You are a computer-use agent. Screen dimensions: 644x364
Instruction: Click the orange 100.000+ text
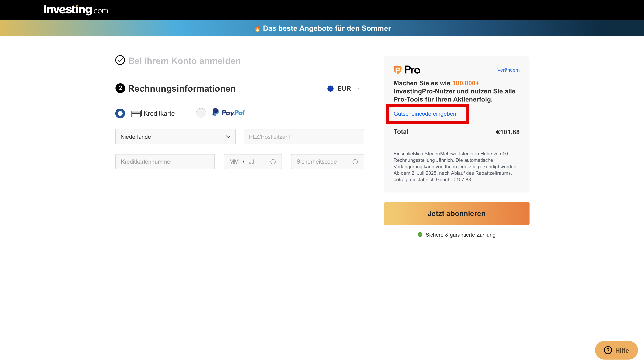[x=466, y=83]
